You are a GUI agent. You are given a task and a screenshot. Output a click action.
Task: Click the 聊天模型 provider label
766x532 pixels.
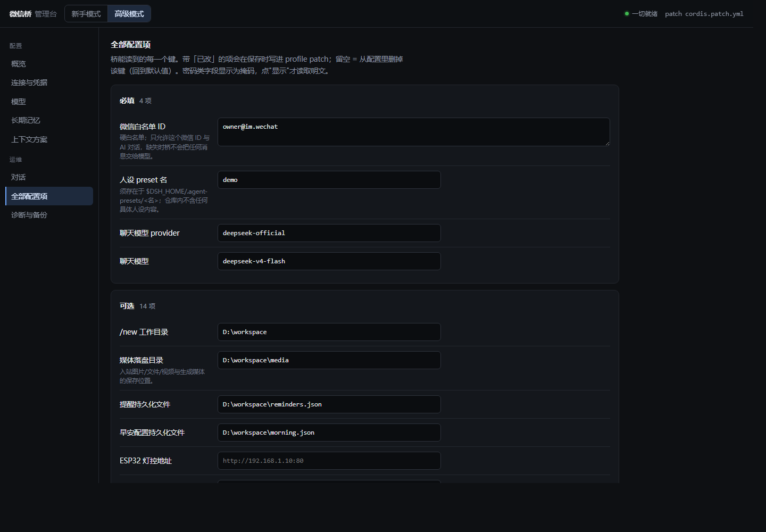click(x=149, y=233)
